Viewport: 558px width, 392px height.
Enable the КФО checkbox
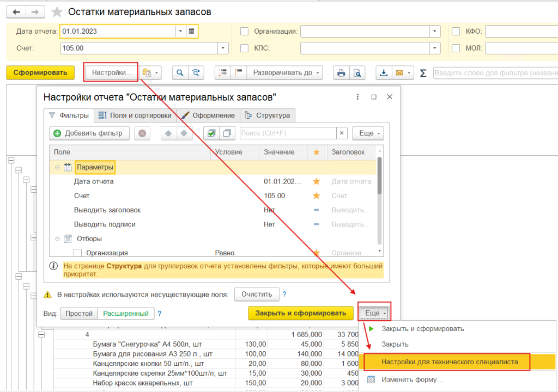point(456,31)
